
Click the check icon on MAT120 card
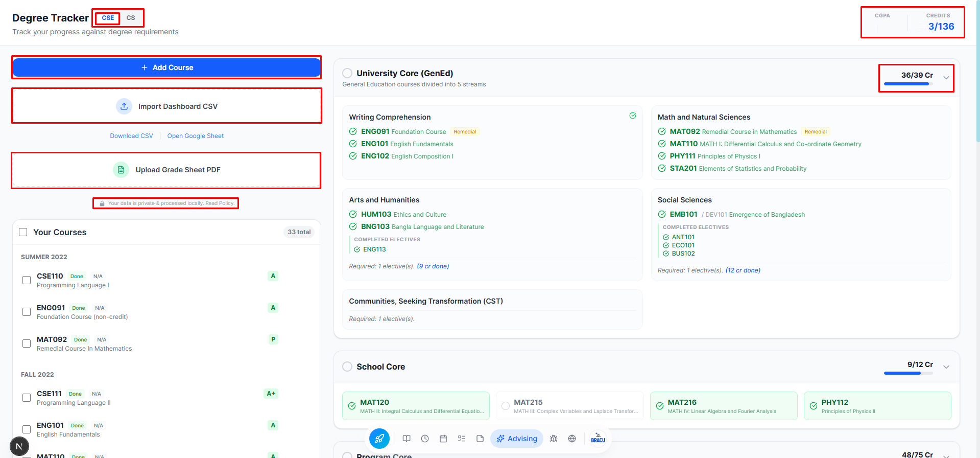[x=352, y=406]
